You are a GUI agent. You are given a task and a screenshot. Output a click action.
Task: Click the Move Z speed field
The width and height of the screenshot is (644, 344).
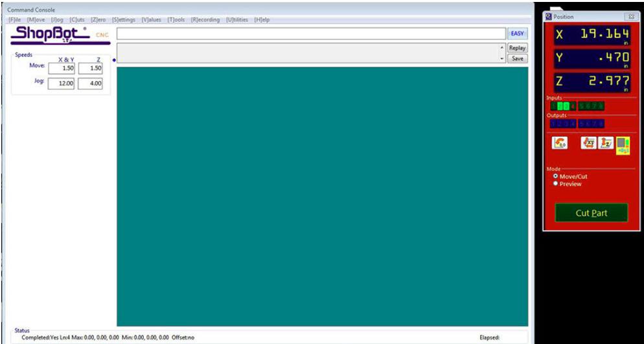[90, 69]
